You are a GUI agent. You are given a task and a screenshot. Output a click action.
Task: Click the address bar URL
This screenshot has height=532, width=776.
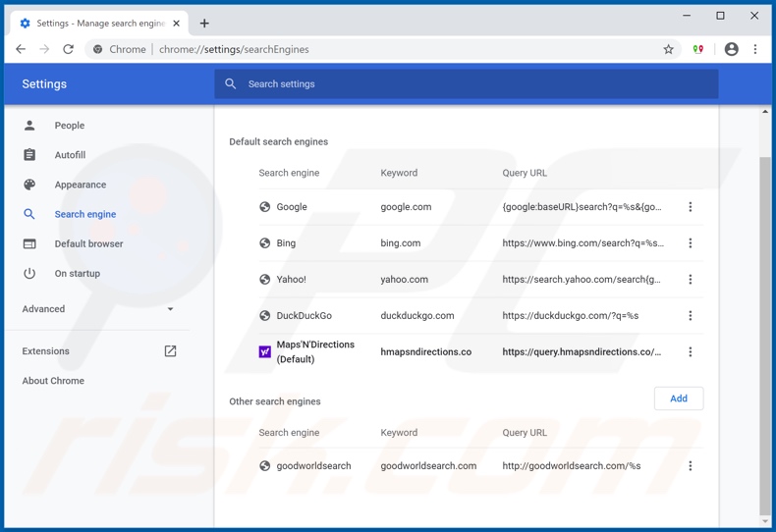(234, 49)
